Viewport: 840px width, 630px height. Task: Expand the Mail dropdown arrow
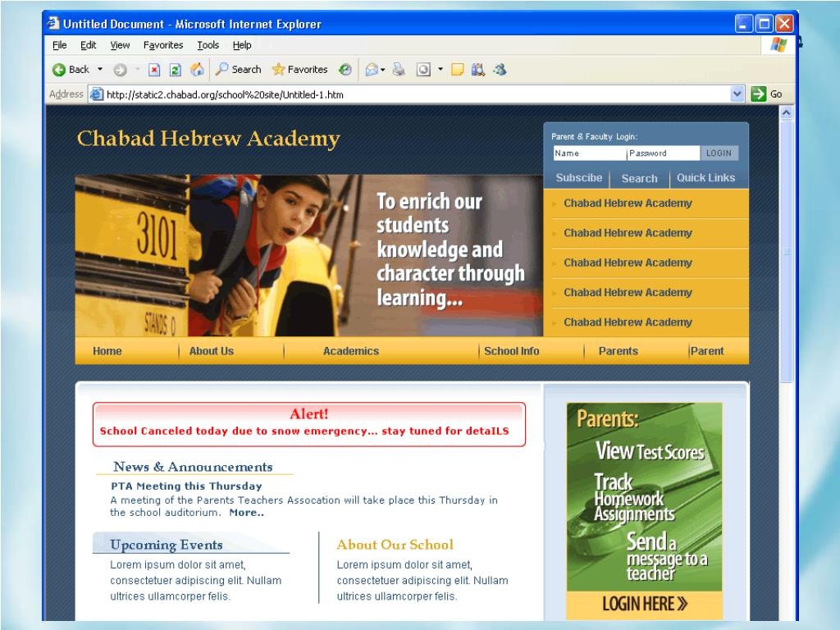coord(382,70)
